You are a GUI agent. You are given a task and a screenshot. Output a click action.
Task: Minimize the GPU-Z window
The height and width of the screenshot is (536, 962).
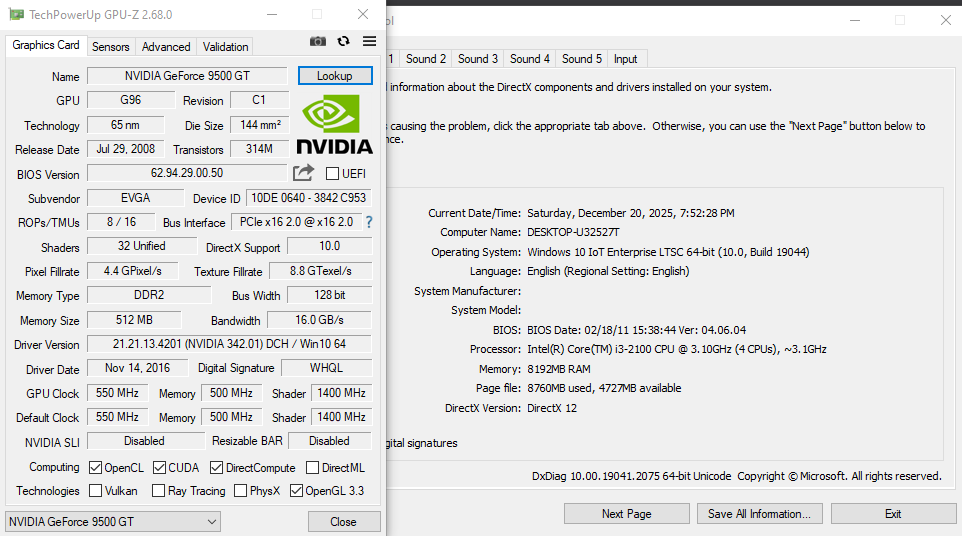(272, 14)
